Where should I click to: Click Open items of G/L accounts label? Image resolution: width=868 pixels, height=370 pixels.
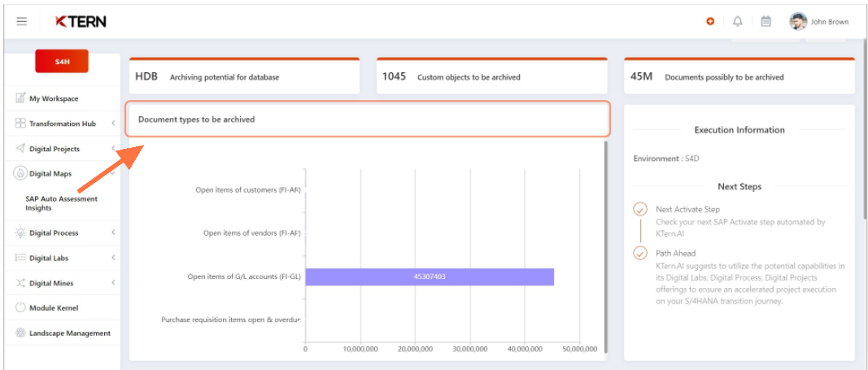(x=244, y=276)
